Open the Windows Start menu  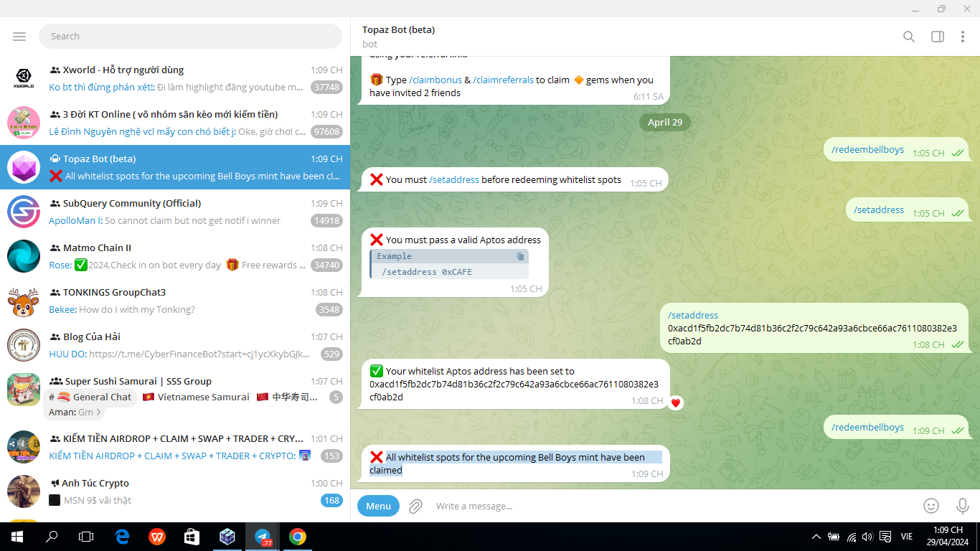point(17,537)
